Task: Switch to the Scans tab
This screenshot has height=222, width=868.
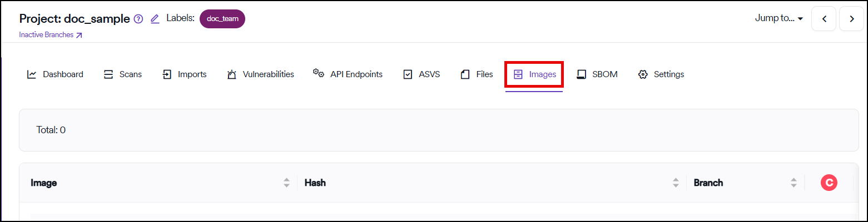Action: [123, 74]
